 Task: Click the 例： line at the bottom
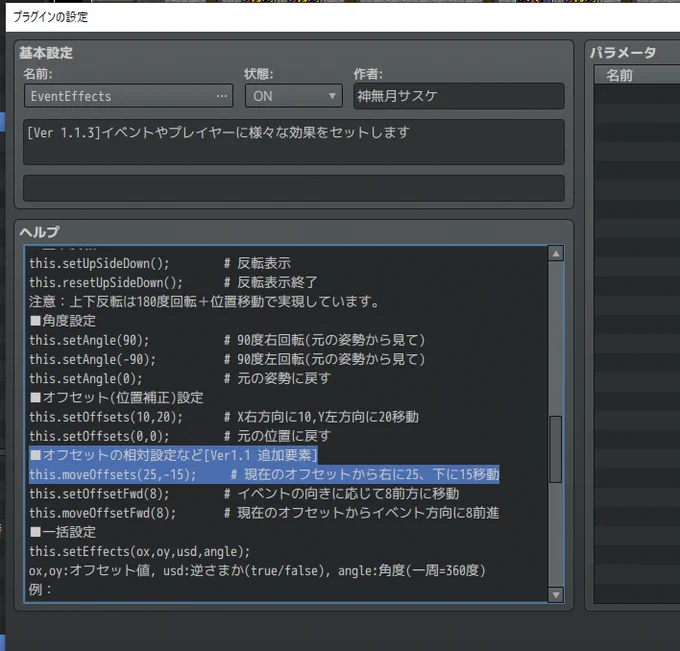(40, 589)
